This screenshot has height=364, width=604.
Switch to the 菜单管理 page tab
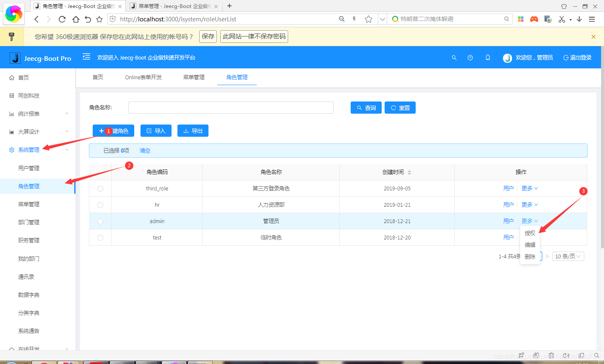(x=194, y=77)
